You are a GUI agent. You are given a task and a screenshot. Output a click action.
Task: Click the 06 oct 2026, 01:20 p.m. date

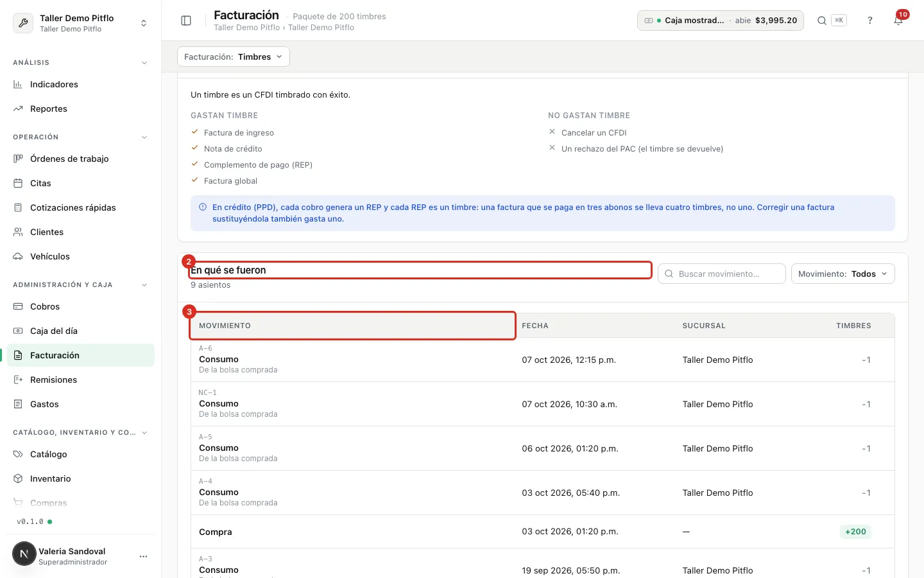(570, 448)
